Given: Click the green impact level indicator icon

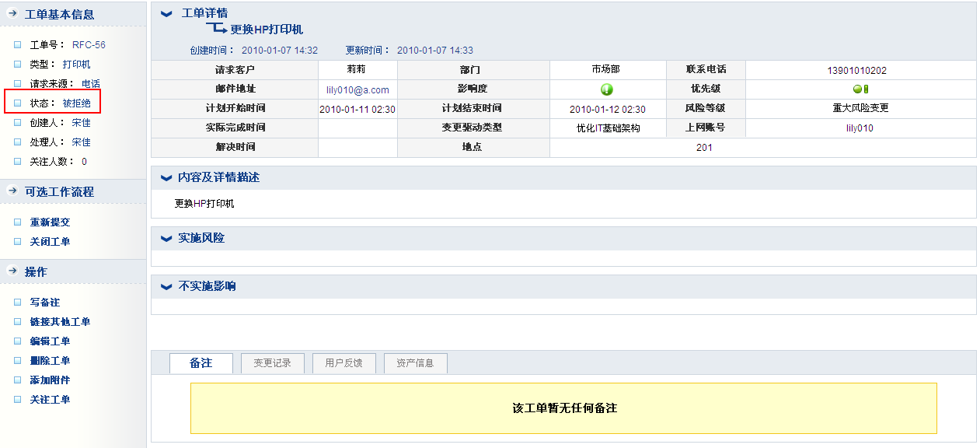Looking at the screenshot, I should [607, 89].
